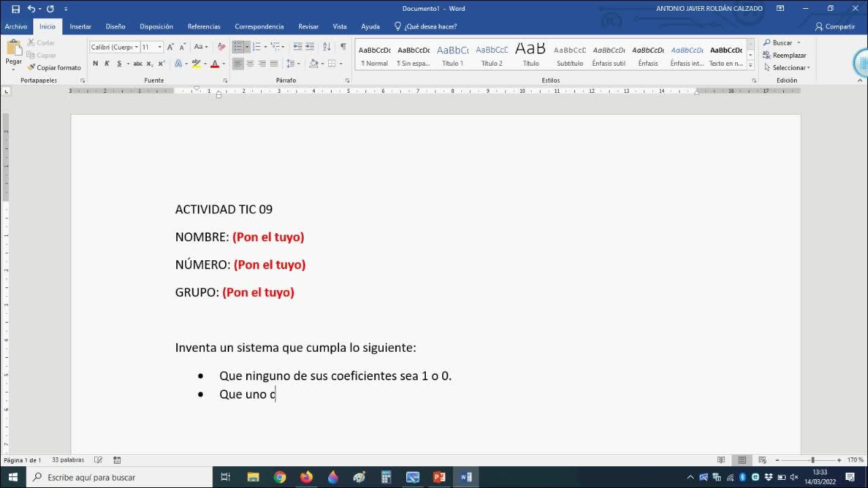The height and width of the screenshot is (488, 868).
Task: Click the increase indent icon
Action: pos(310,47)
